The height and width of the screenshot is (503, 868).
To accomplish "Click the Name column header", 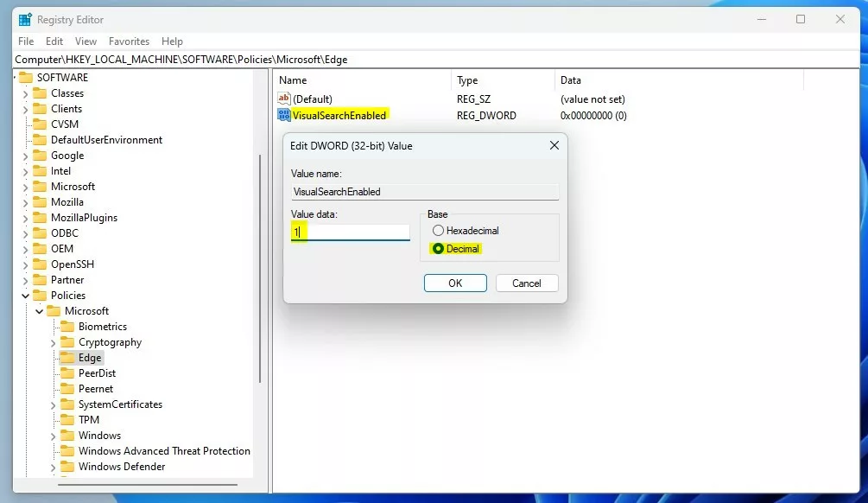I will (x=363, y=80).
